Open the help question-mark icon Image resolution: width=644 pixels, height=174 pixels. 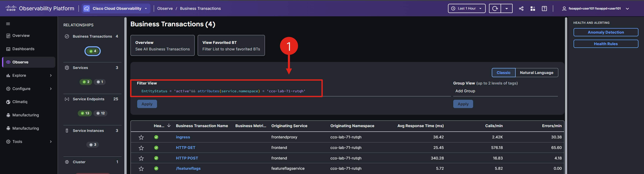(x=544, y=8)
